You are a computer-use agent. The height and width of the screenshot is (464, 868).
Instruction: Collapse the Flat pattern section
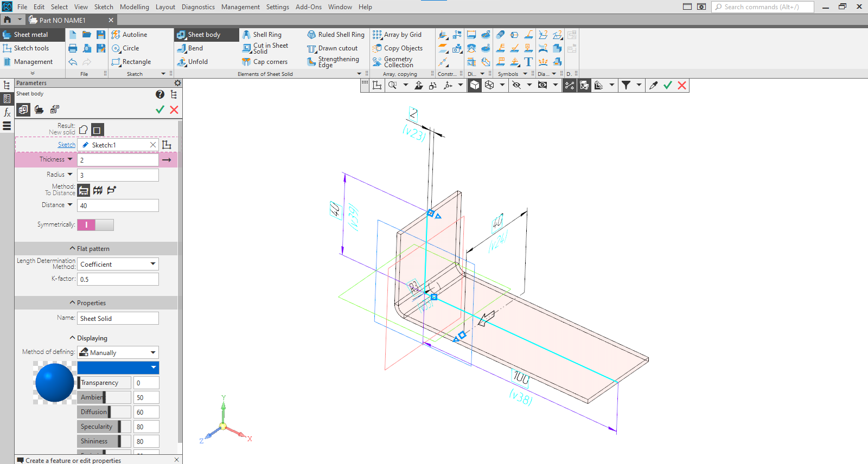(x=90, y=249)
